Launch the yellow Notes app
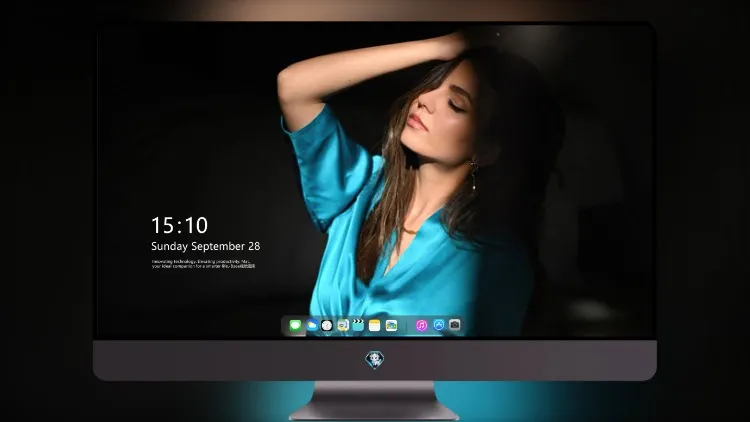The height and width of the screenshot is (422, 750). tap(375, 325)
